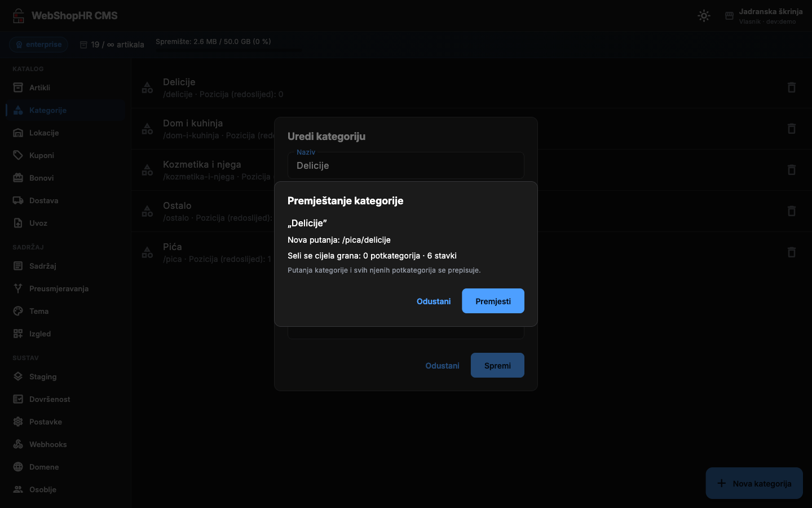The height and width of the screenshot is (508, 812).
Task: Click the Osoblje people icon
Action: coord(18,489)
